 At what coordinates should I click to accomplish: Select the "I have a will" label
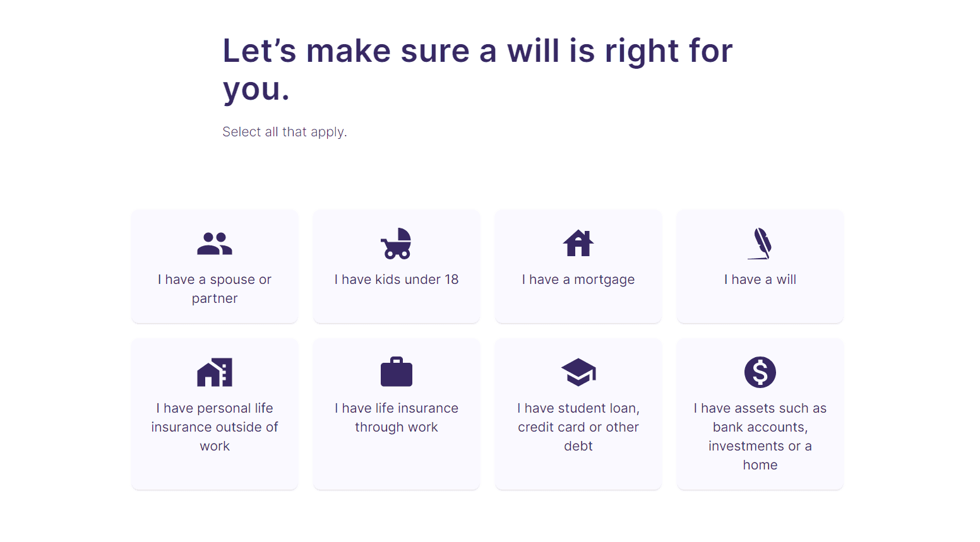click(760, 280)
